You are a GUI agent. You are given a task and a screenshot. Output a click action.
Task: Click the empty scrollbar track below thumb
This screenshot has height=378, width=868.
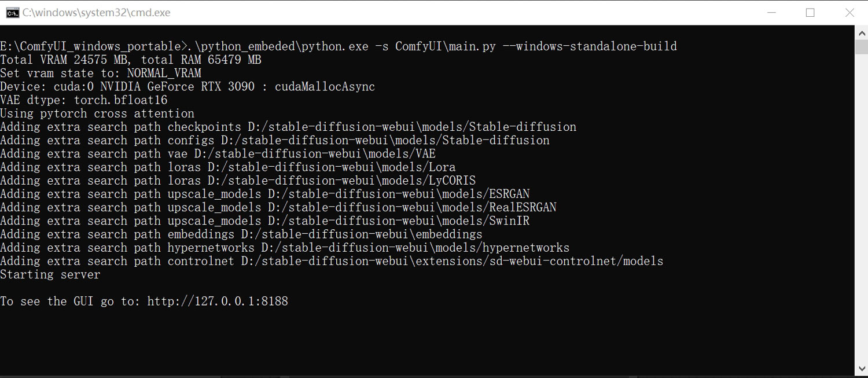[861, 208]
